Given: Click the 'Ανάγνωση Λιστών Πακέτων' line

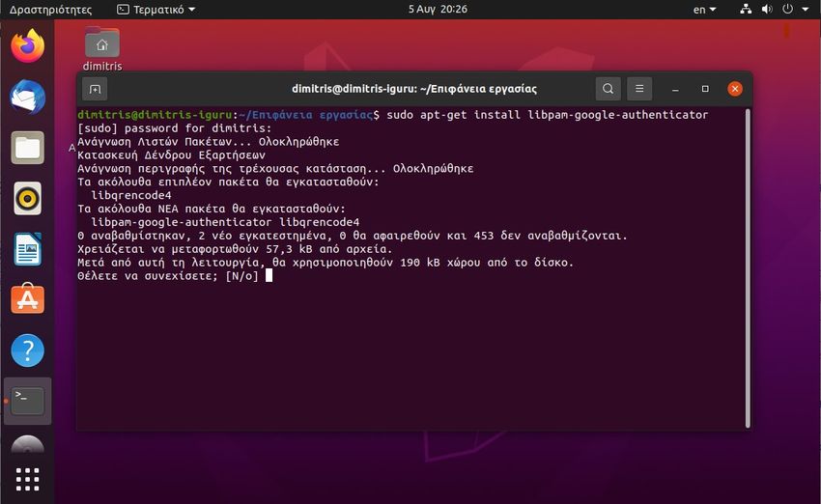Looking at the screenshot, I should (209, 142).
